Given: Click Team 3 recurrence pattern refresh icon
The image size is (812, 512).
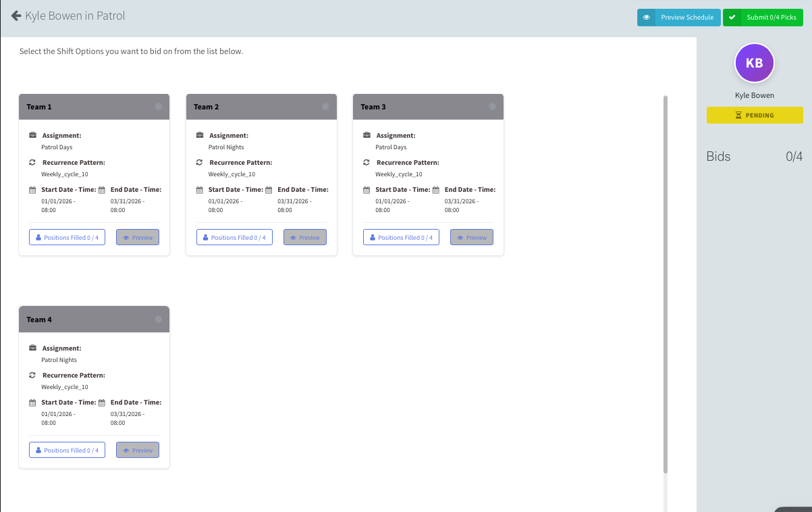Looking at the screenshot, I should coord(367,162).
